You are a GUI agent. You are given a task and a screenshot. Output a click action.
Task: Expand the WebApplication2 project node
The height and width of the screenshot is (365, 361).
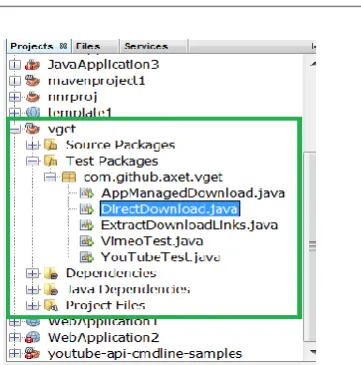[15, 337]
